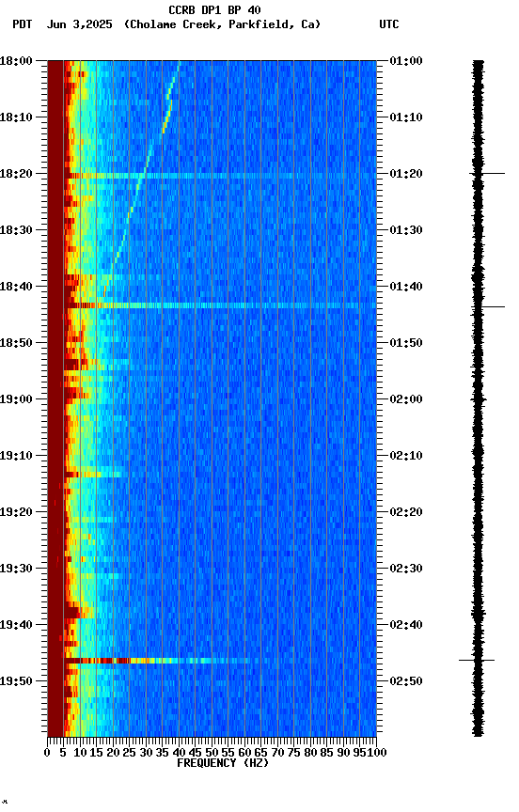The image size is (519, 812).
Task: Click the 01:10 UTC time label
Action: 406,117
